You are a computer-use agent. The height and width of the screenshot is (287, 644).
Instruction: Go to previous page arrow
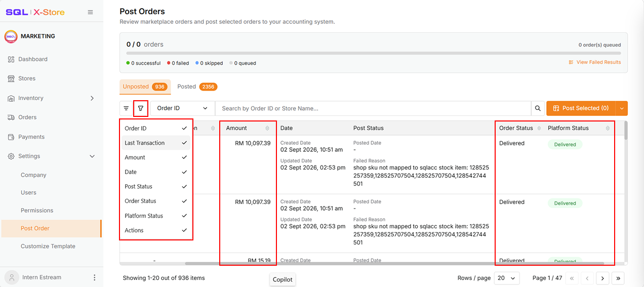[x=587, y=278]
